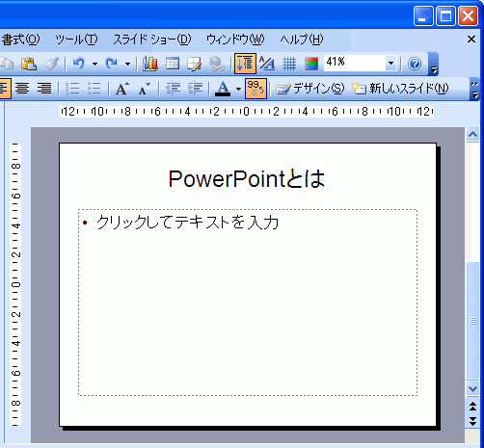Click the vertical ruler
This screenshot has height=448, width=484.
coord(15,284)
